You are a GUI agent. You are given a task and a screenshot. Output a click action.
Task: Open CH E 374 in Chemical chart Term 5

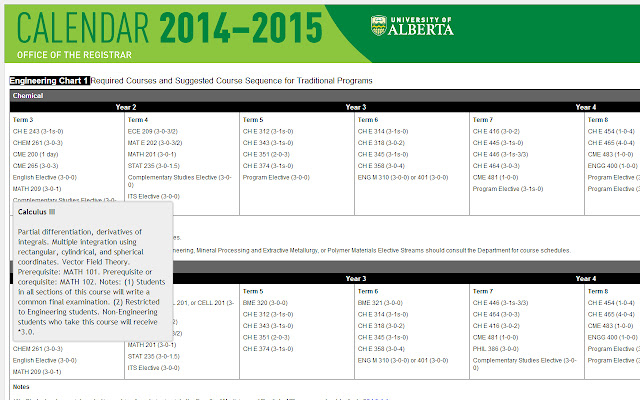268,166
